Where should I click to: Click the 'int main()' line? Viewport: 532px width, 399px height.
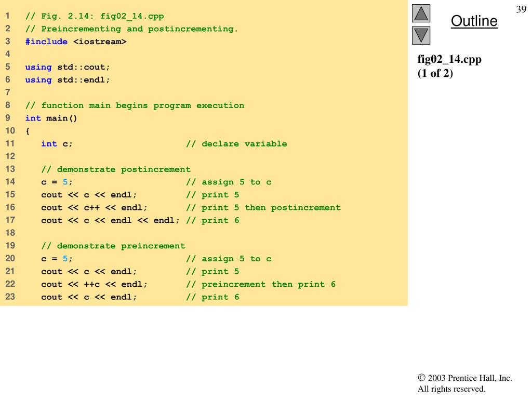pos(51,118)
